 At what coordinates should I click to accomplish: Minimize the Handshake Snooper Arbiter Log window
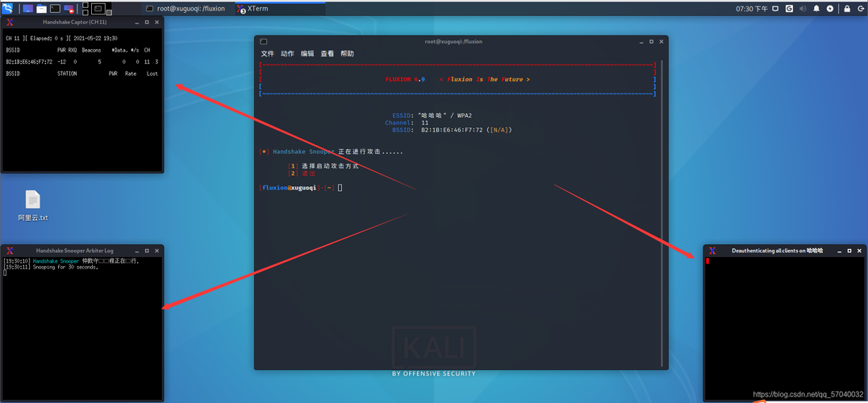tap(136, 251)
